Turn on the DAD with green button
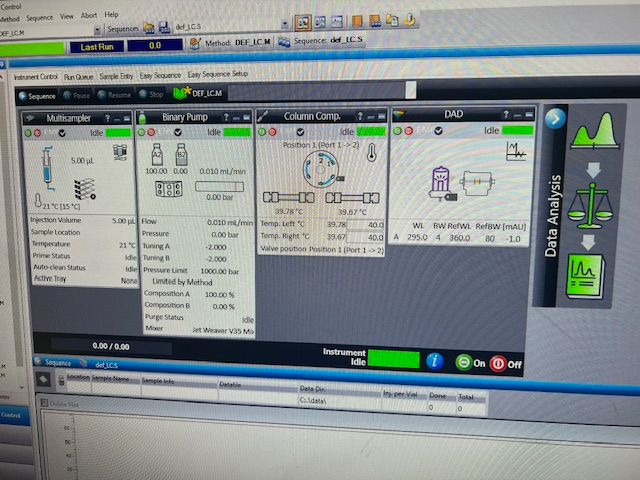This screenshot has width=640, height=480. pos(398,131)
